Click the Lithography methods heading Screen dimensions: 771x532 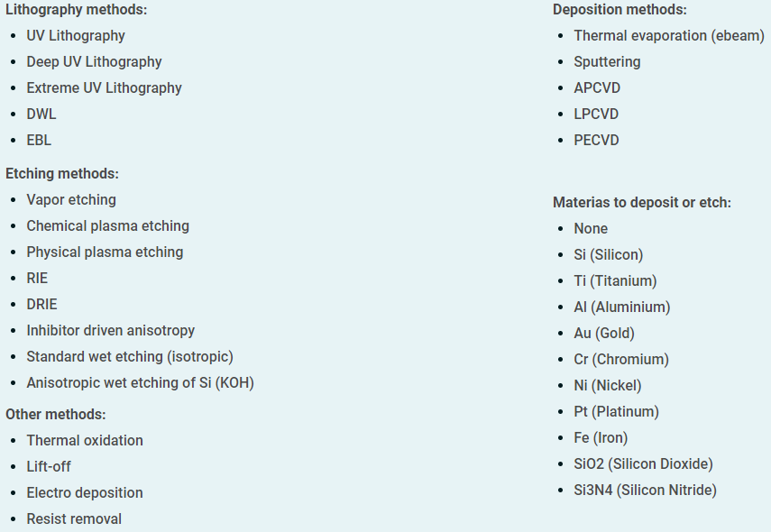[77, 10]
